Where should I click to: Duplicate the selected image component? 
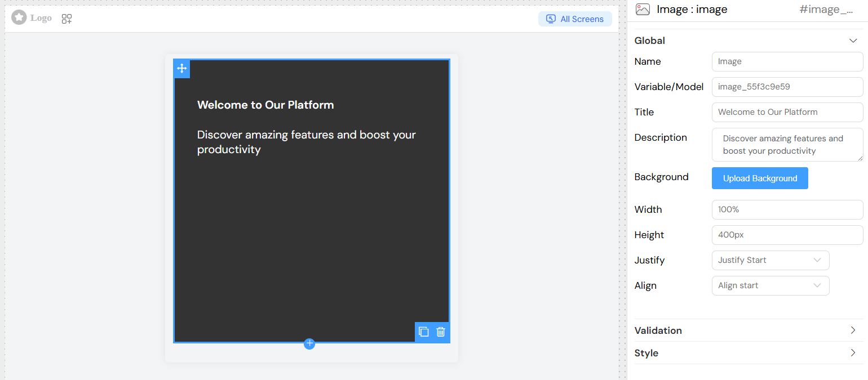424,332
